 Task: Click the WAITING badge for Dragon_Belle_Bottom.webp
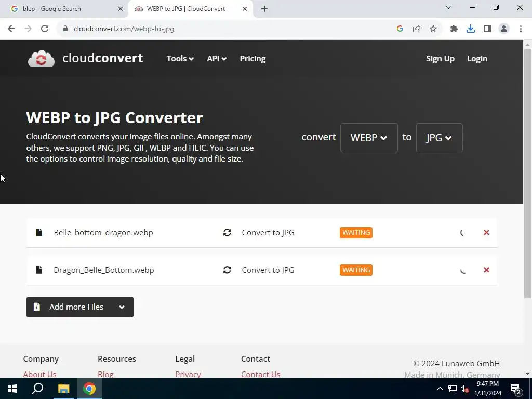click(x=356, y=270)
